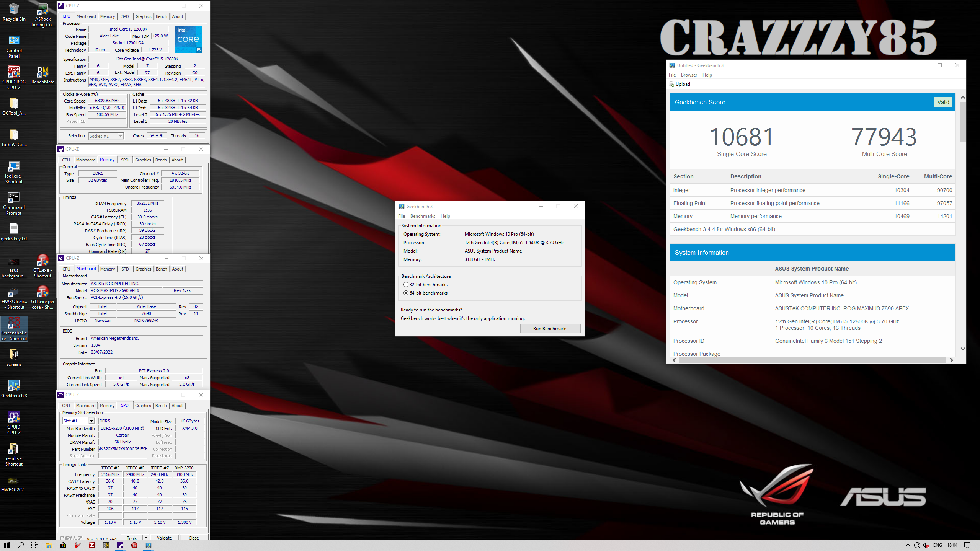Viewport: 980px width, 551px height.
Task: Open the notification center in taskbar
Action: [x=967, y=545]
